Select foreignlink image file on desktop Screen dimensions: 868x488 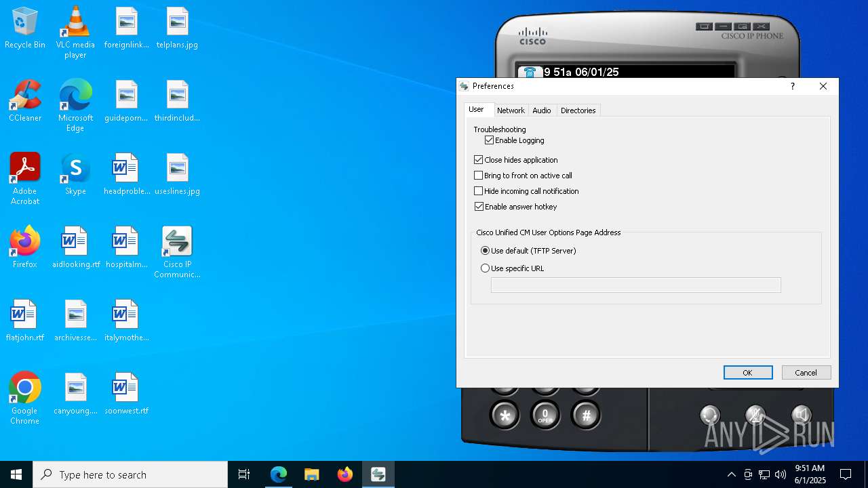point(126,28)
